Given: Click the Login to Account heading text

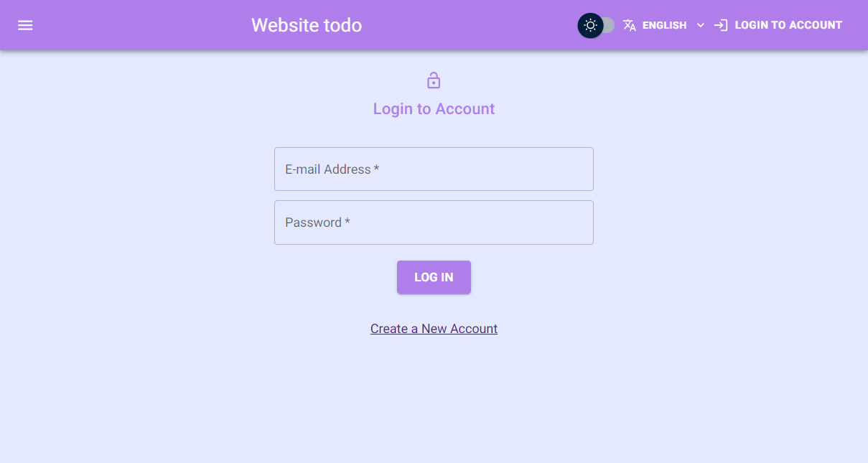Looking at the screenshot, I should [434, 109].
